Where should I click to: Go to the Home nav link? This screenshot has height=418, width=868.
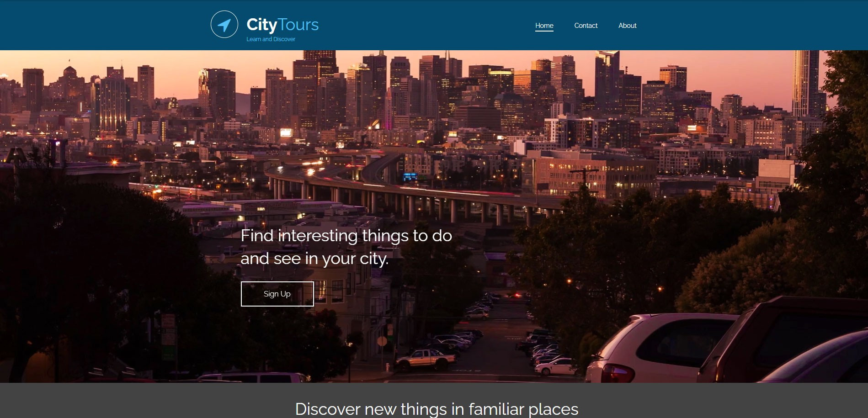[544, 26]
